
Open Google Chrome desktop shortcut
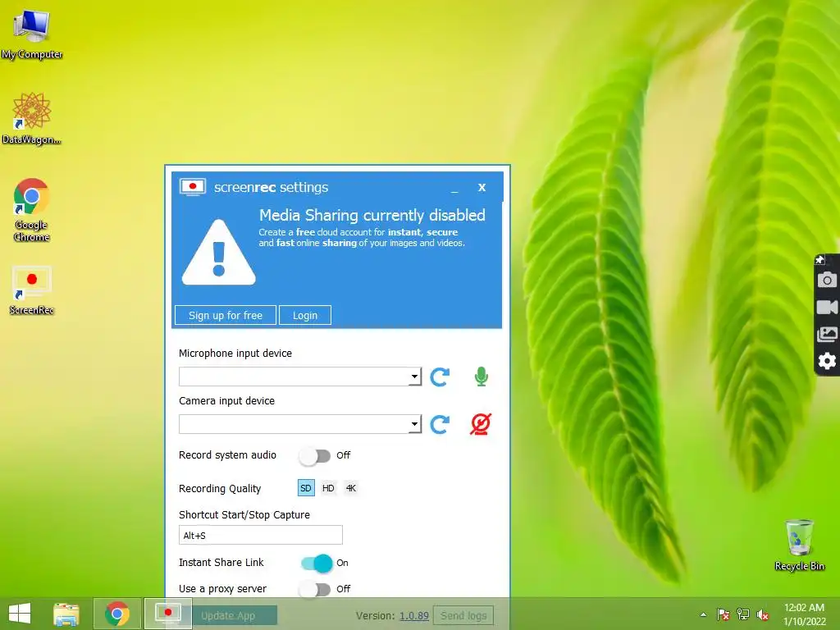(32, 209)
